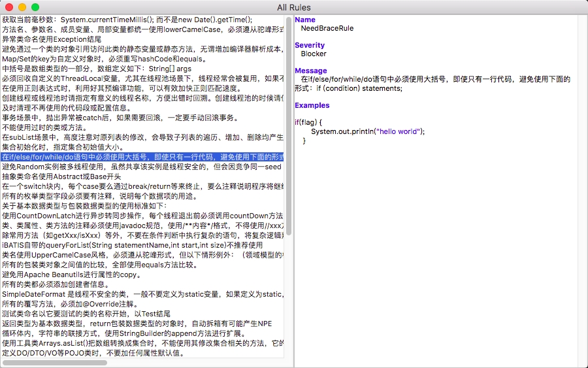
Task: Click the CountDownLatch async rule
Action: click(x=131, y=216)
